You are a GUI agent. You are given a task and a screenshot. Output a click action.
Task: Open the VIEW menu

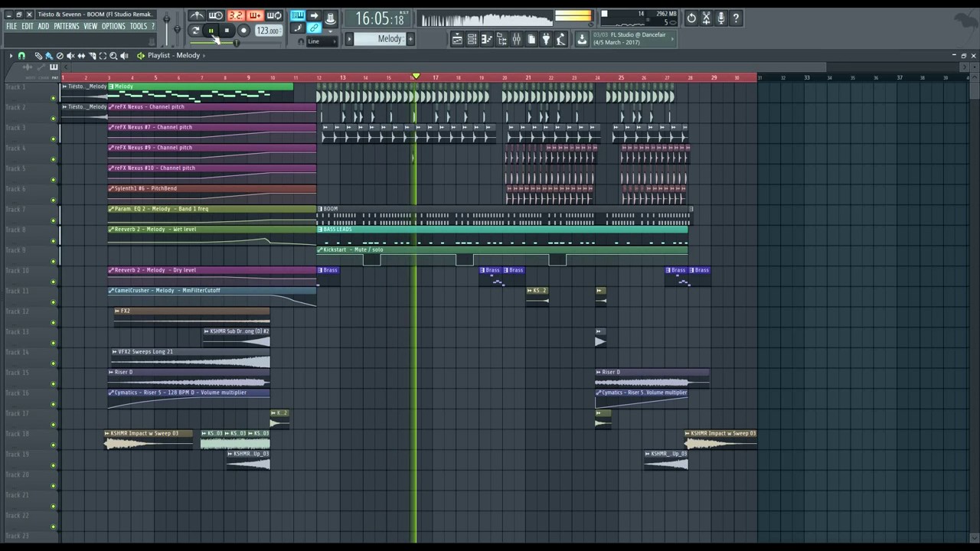[90, 26]
